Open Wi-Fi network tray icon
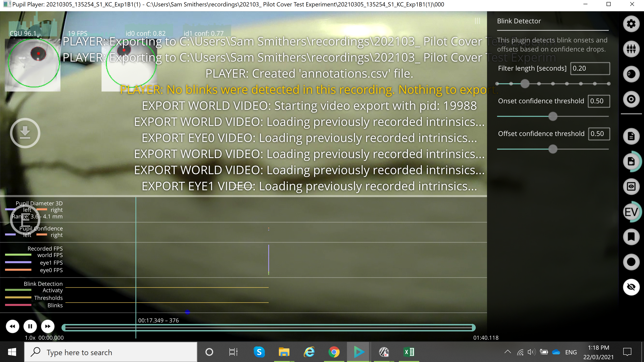The image size is (644, 362). click(x=520, y=352)
